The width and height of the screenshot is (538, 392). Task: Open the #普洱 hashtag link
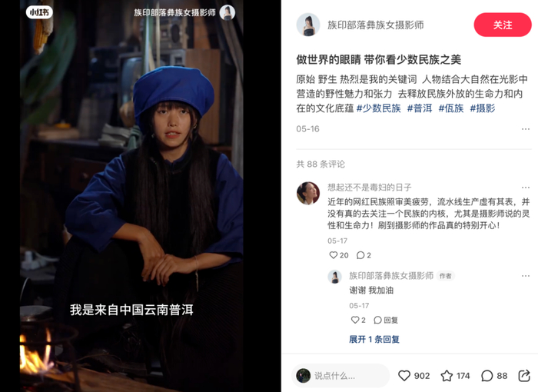pyautogui.click(x=420, y=108)
